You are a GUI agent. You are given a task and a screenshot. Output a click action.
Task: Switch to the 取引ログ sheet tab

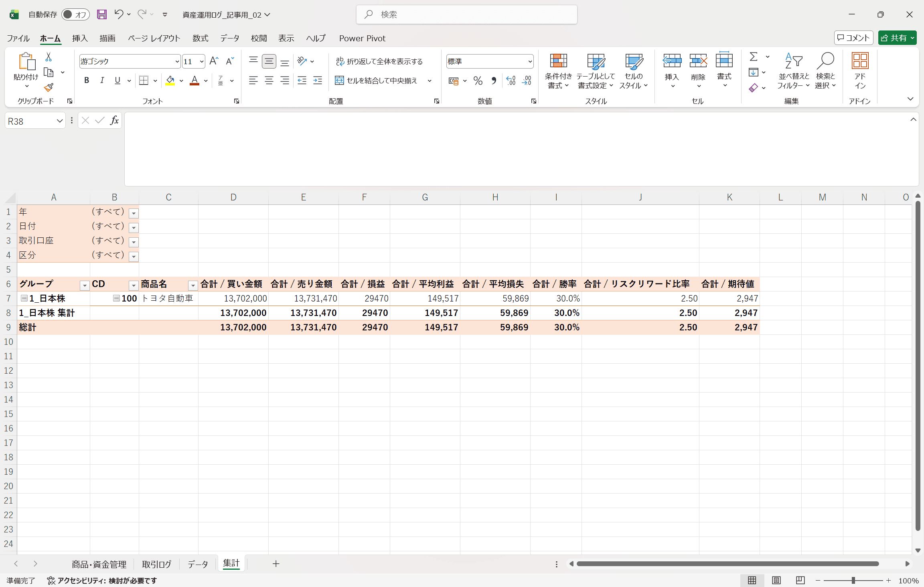[x=156, y=564]
